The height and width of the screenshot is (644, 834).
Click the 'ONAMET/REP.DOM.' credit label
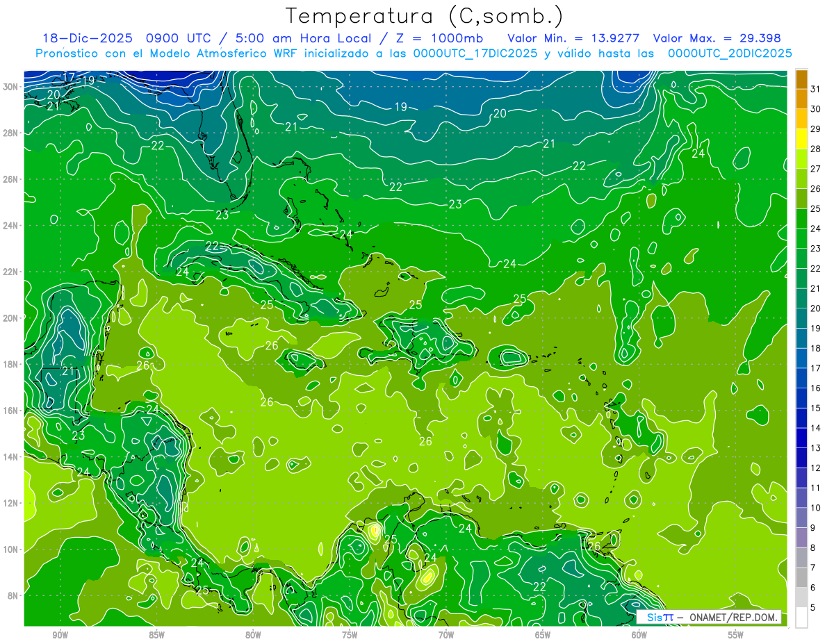[733, 618]
